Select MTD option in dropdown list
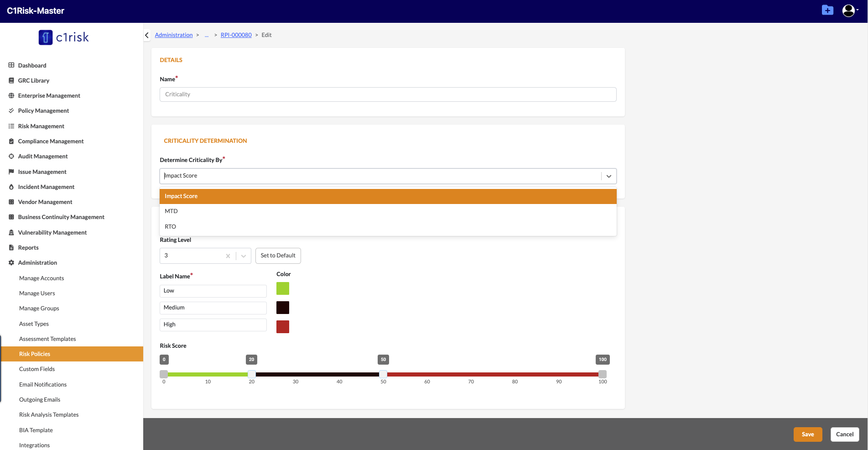This screenshot has width=868, height=450. [388, 211]
